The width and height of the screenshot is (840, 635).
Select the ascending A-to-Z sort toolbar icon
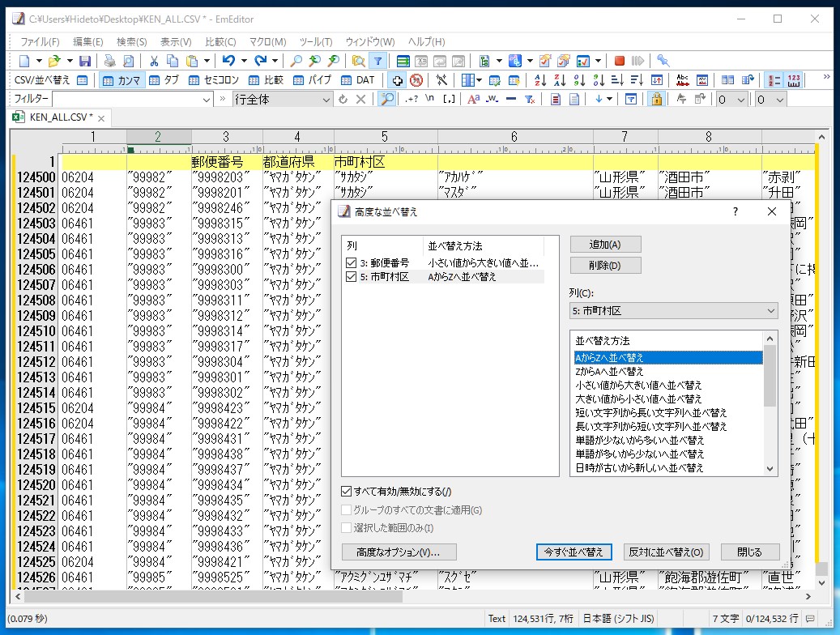click(540, 80)
